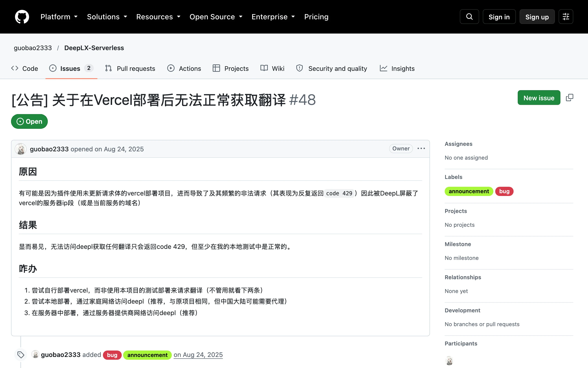Copy issue link using the copy icon
This screenshot has width=588, height=368.
click(569, 98)
